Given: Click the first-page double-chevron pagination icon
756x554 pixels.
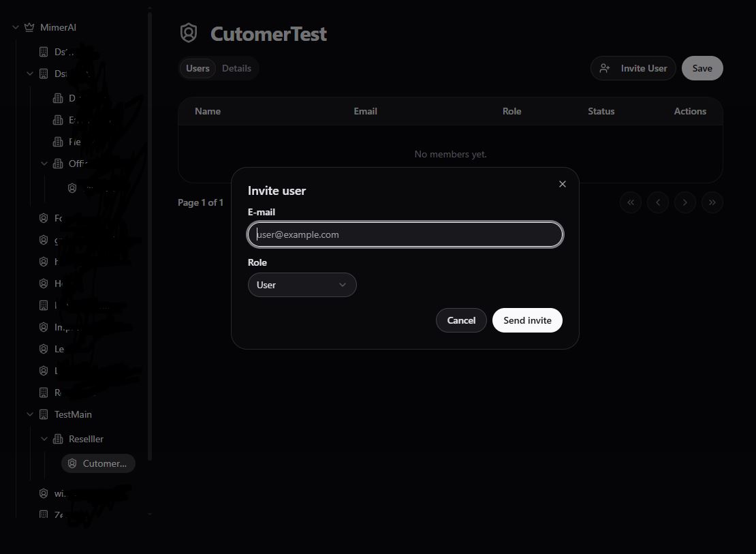Looking at the screenshot, I should click(x=630, y=202).
